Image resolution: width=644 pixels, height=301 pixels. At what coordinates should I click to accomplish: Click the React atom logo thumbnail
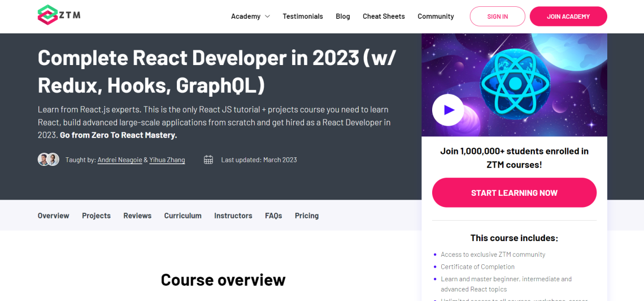coord(515,84)
